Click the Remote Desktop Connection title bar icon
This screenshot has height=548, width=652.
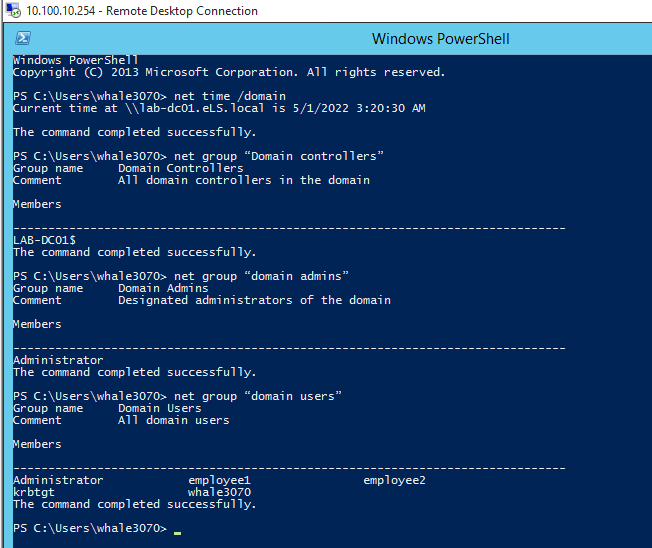coord(11,11)
